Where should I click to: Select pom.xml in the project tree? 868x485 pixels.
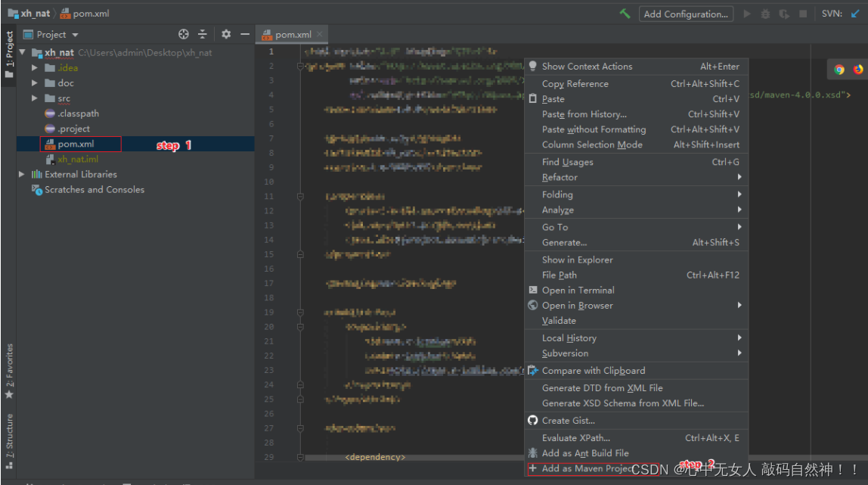click(x=76, y=144)
